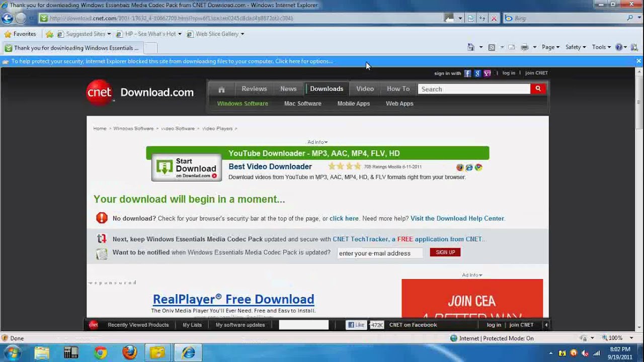644x362 pixels.
Task: Add to Favorites bar star-arrow icon
Action: click(x=49, y=34)
